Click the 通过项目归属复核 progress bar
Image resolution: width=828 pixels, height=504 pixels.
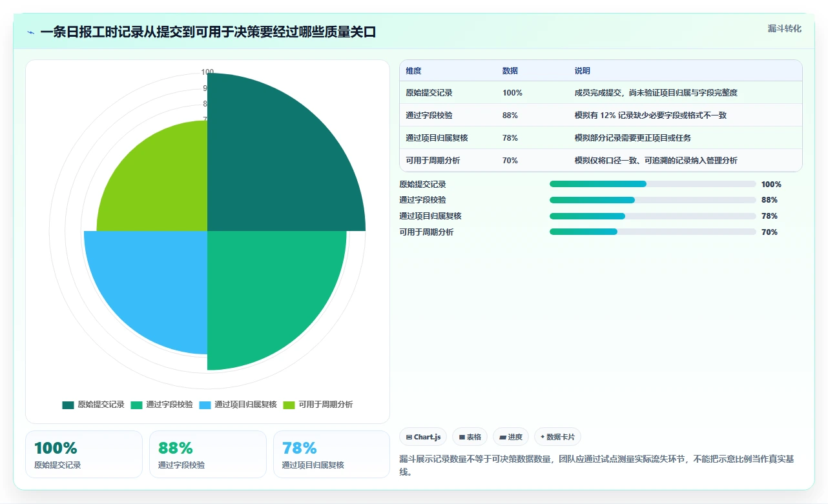[x=652, y=216]
